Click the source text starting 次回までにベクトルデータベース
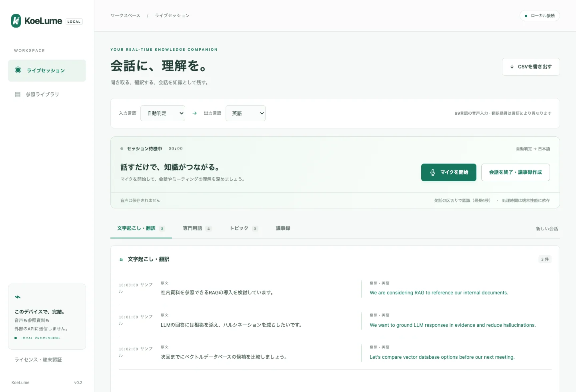576x392 pixels. point(225,357)
